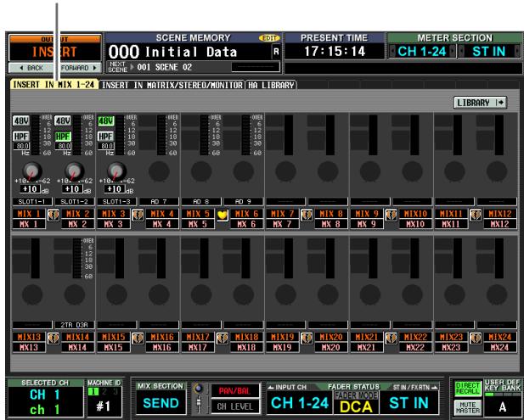Click the LIBRARY button
The image size is (524, 420).
pos(480,103)
